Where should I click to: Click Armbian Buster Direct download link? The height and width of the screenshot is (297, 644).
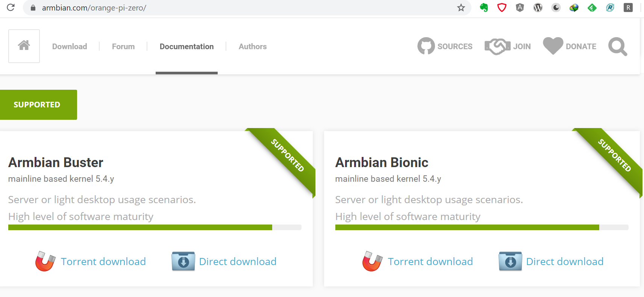click(x=238, y=262)
